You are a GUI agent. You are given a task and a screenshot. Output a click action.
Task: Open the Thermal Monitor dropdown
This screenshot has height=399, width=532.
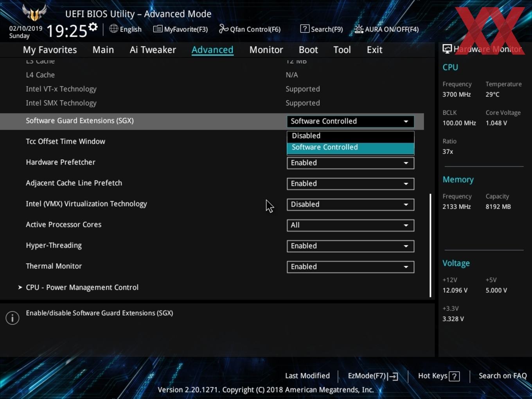350,266
